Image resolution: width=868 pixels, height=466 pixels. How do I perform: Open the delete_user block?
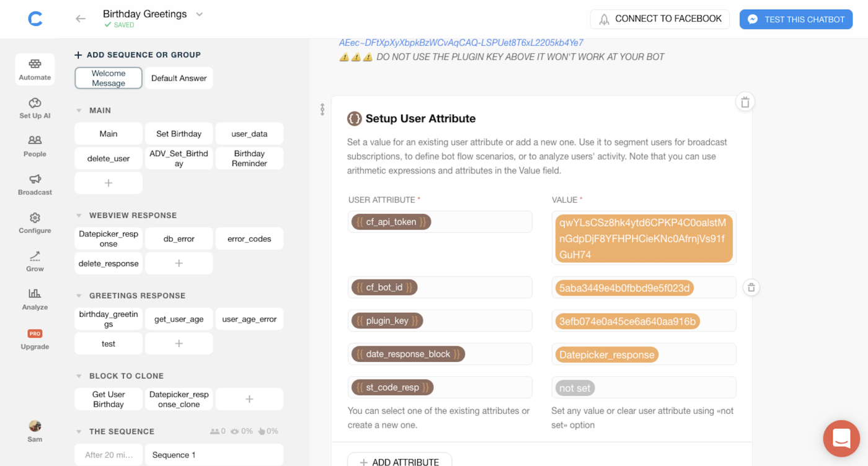(108, 158)
